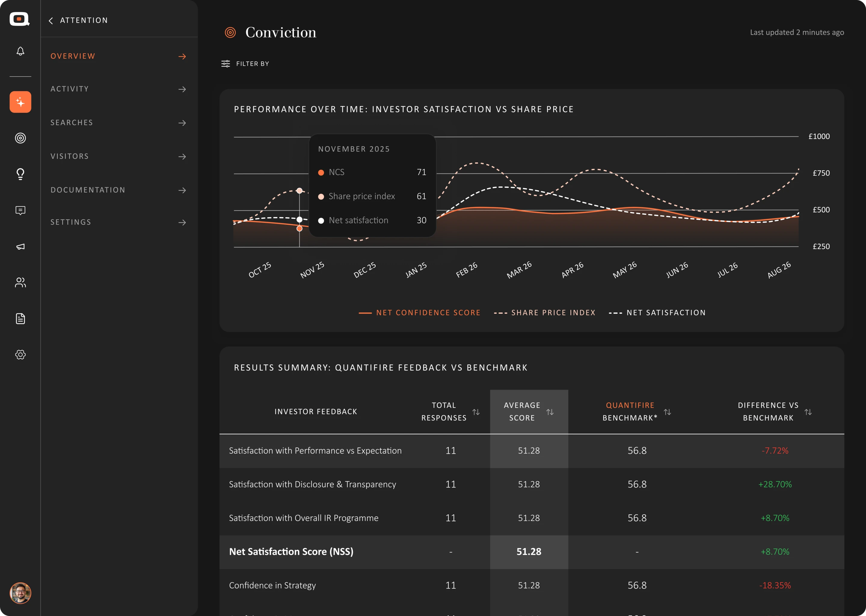Open the chat message icon in sidebar
This screenshot has height=616, width=866.
tap(20, 211)
